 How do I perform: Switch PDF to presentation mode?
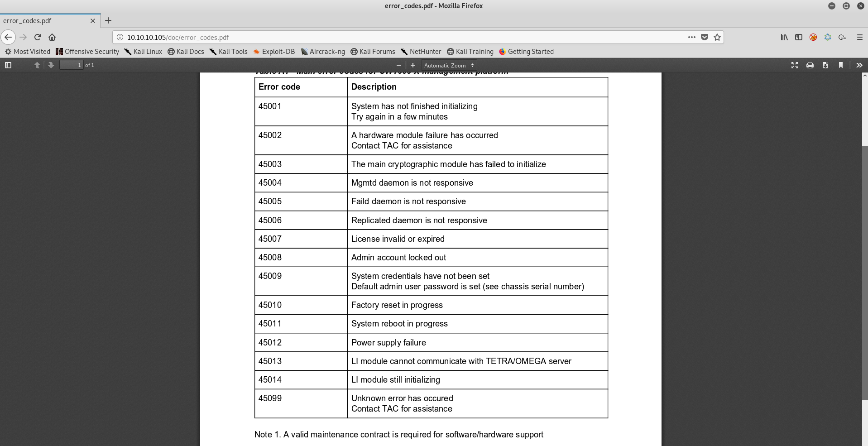[794, 65]
